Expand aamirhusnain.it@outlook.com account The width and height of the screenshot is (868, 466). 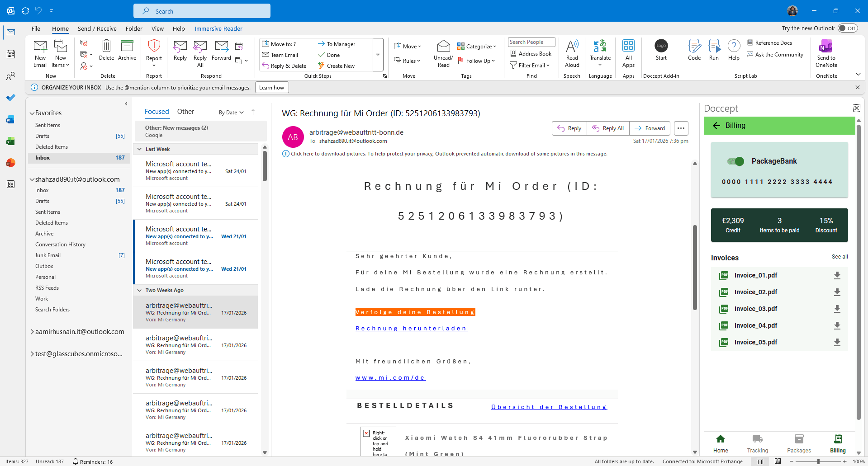32,332
